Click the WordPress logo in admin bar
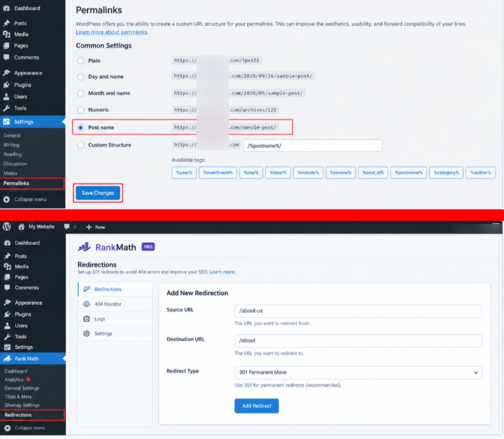504x439 pixels. pyautogui.click(x=7, y=226)
